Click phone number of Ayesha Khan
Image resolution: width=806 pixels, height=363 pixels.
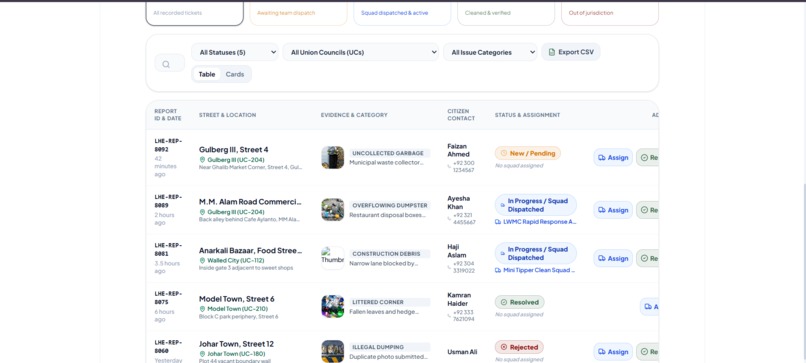click(464, 219)
